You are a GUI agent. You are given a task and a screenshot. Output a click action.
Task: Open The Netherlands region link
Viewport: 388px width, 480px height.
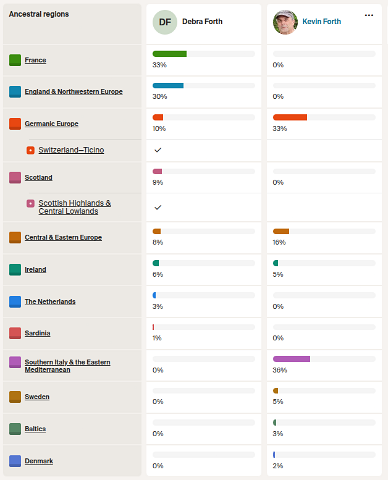coord(50,302)
